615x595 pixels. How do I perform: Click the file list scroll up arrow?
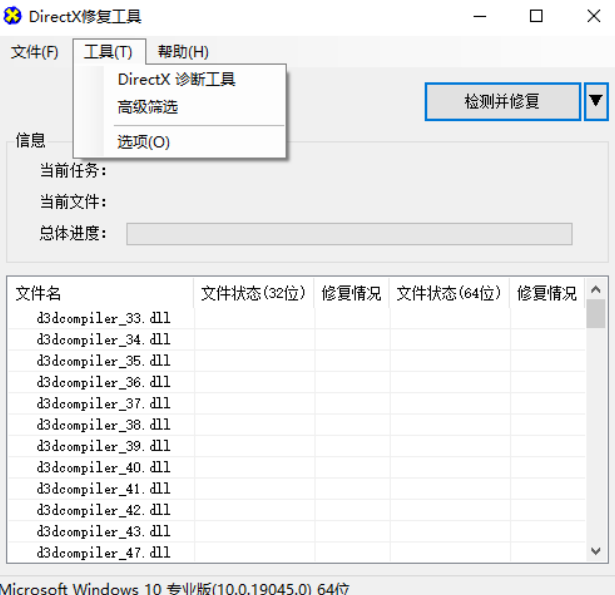coord(596,289)
